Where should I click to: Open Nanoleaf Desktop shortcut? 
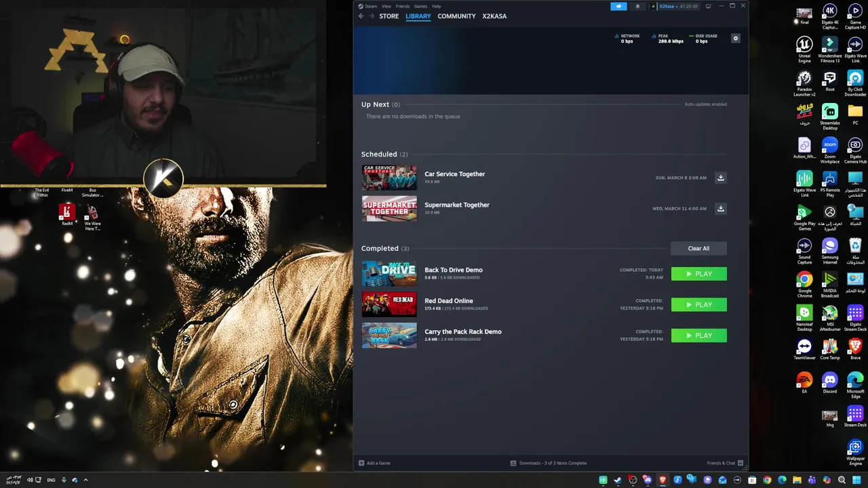pos(804,319)
